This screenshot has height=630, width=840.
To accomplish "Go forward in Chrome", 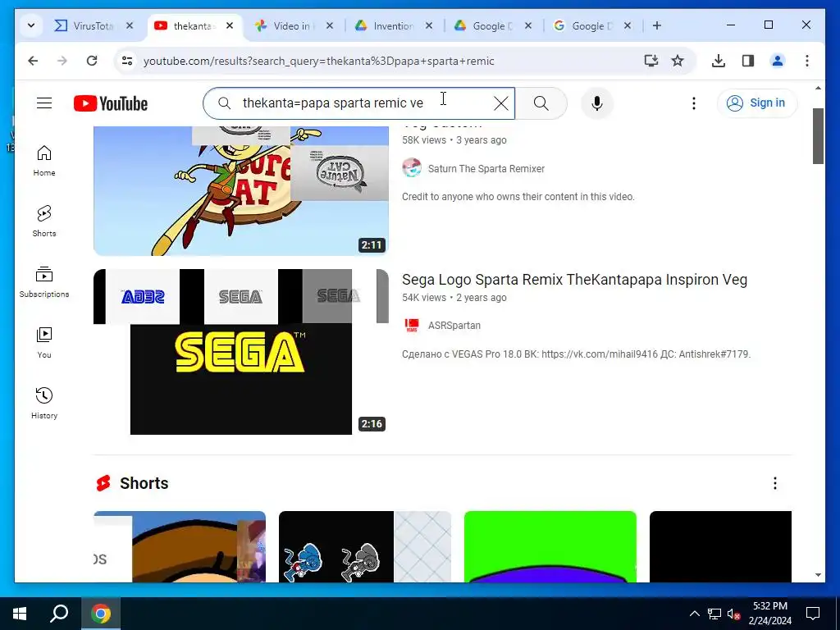I will (x=62, y=61).
